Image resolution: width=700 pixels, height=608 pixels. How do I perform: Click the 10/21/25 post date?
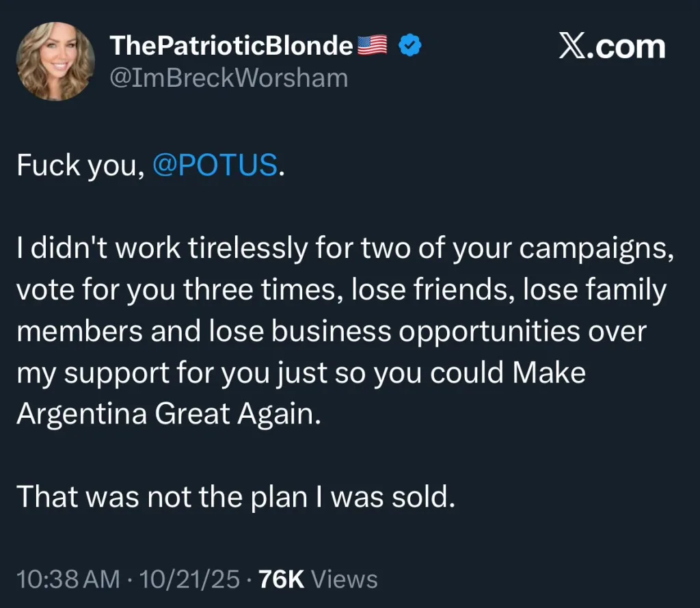coord(189,579)
